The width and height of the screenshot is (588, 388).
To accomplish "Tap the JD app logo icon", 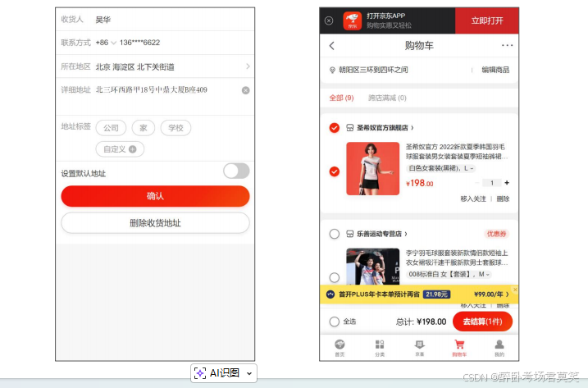I will [x=352, y=21].
